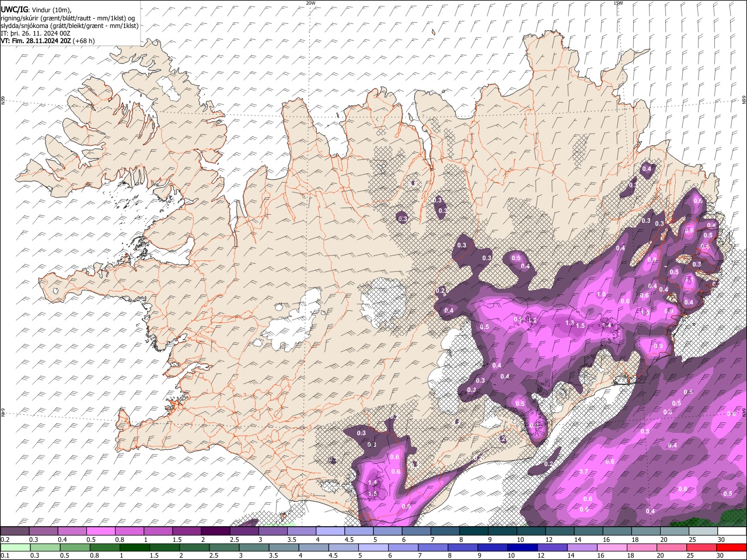Screen dimensions: 747x560
Task: Click the '1.2' precipitation value on the map
Action: 532,320
